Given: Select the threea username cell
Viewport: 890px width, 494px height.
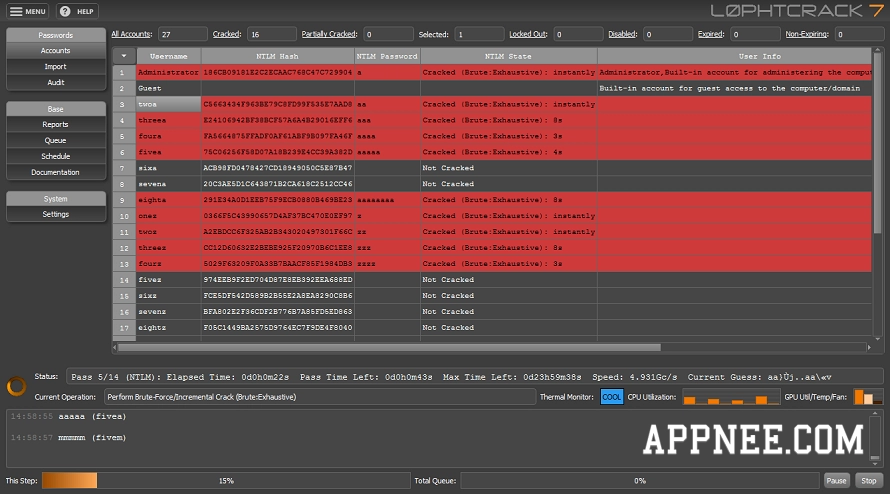Looking at the screenshot, I should click(x=169, y=120).
